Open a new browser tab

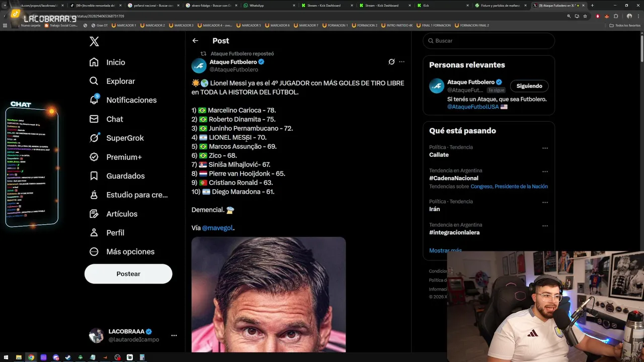[x=592, y=5]
